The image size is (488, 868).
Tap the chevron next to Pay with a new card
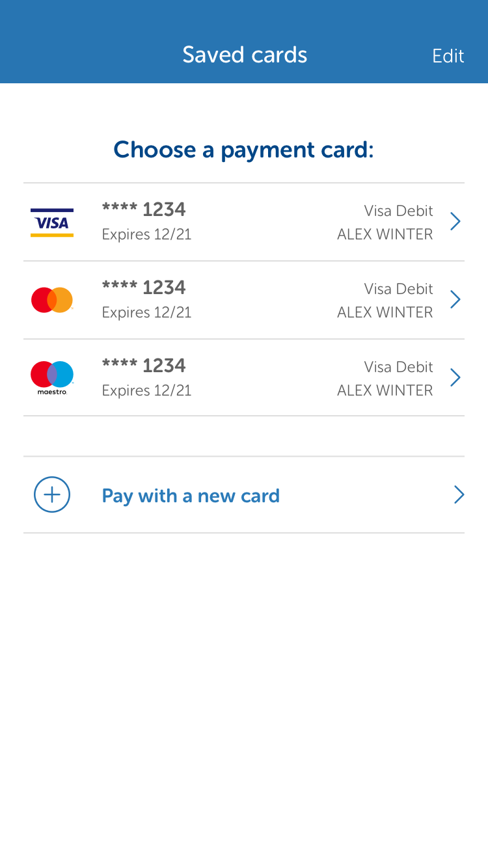[x=459, y=495]
